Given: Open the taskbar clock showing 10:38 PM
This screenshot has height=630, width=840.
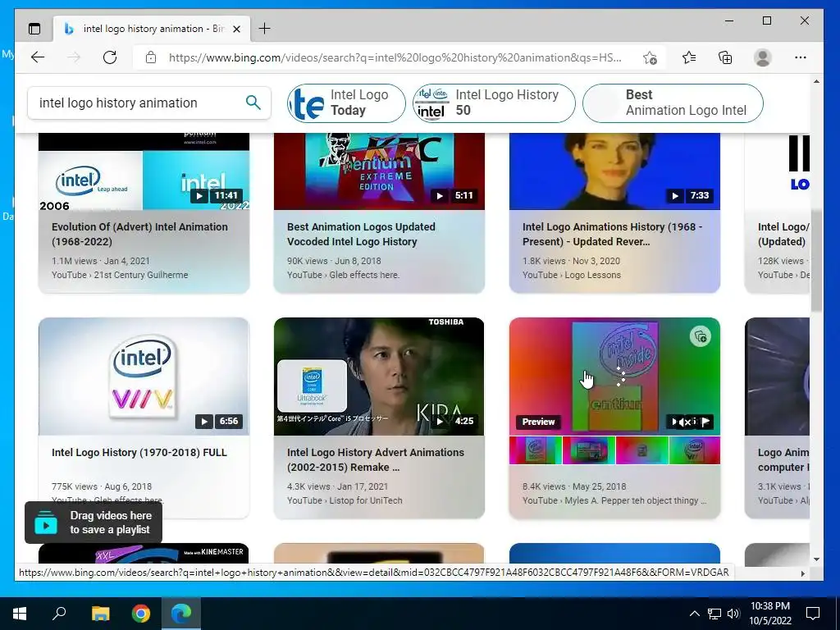Looking at the screenshot, I should click(x=769, y=614).
